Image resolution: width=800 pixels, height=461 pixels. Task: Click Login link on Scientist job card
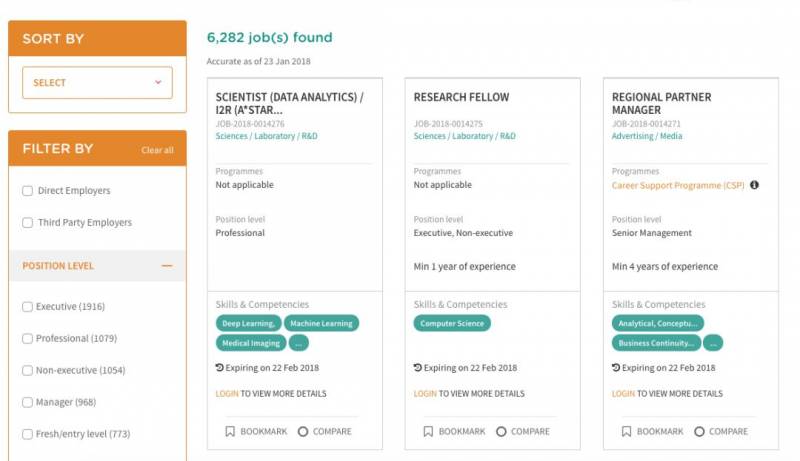click(227, 394)
